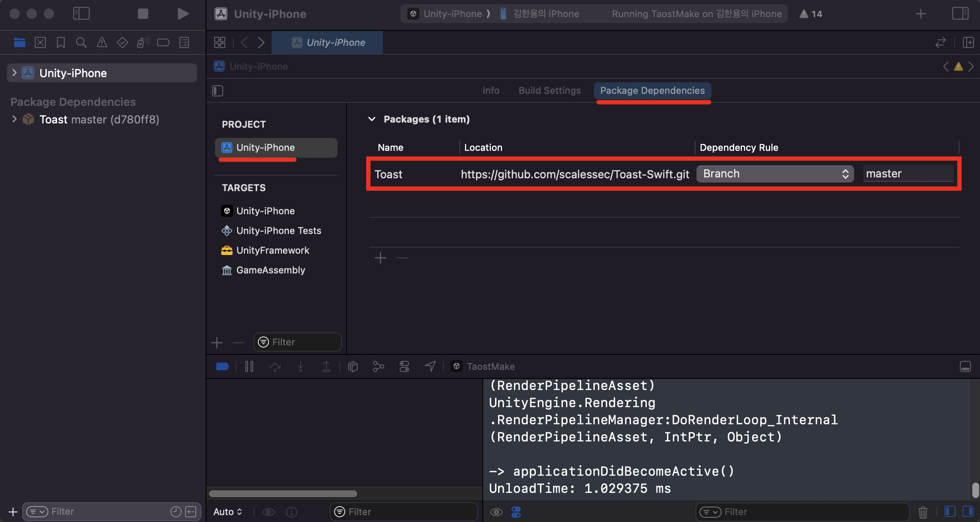The image size is (980, 522).
Task: Open the Auto variables scope selector
Action: [228, 512]
